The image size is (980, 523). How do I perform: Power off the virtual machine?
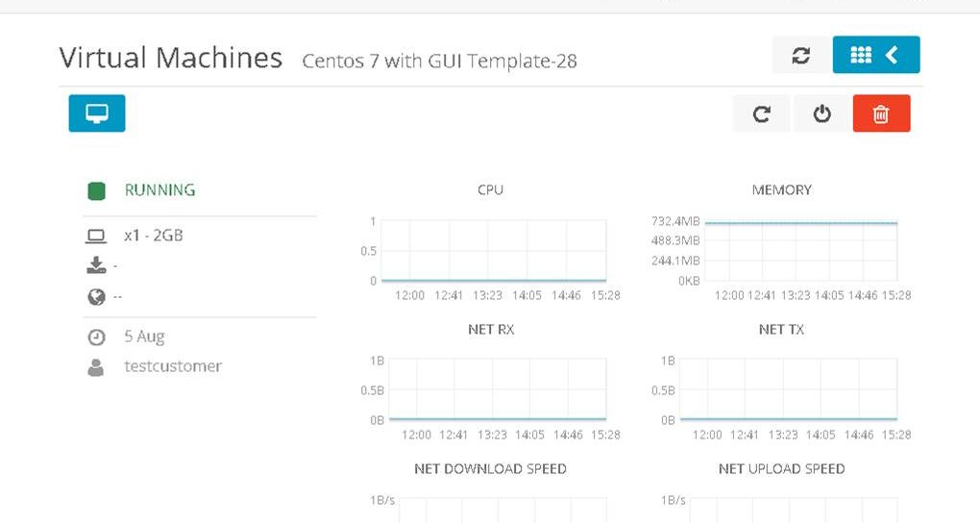tap(821, 114)
